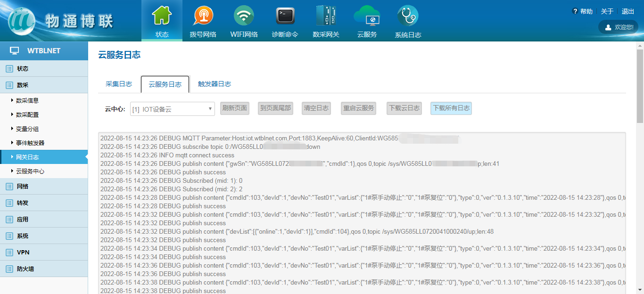Click the 退出 logout link

pos(628,11)
